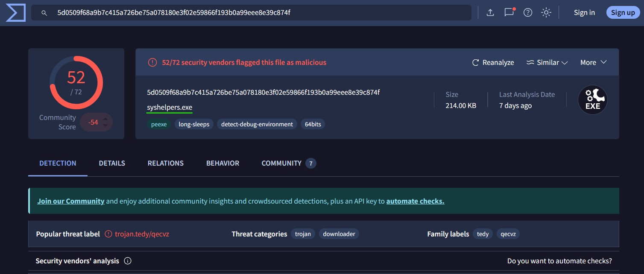Click the search magnifier icon
This screenshot has height=274, width=644.
pyautogui.click(x=44, y=13)
